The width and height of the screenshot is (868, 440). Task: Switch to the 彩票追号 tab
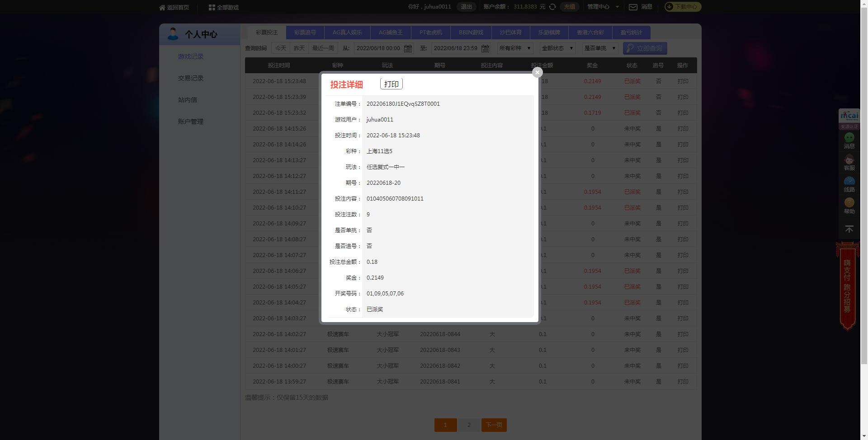pos(305,33)
